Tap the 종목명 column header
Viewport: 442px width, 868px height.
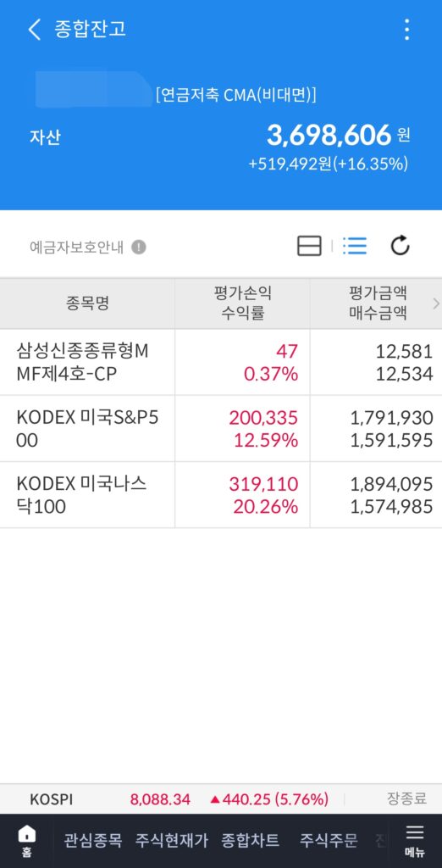point(87,303)
